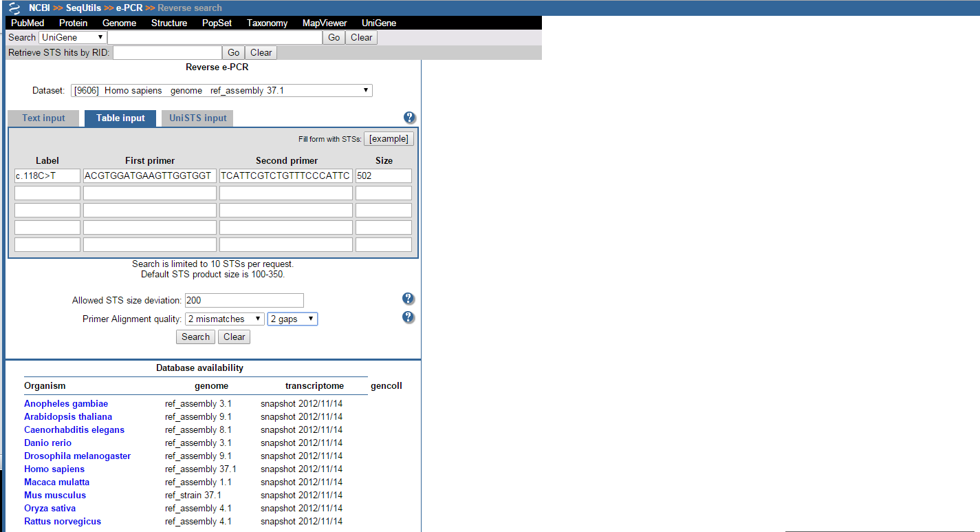This screenshot has height=532, width=980.
Task: Click the Label field containing c.118C>T
Action: pyautogui.click(x=47, y=176)
